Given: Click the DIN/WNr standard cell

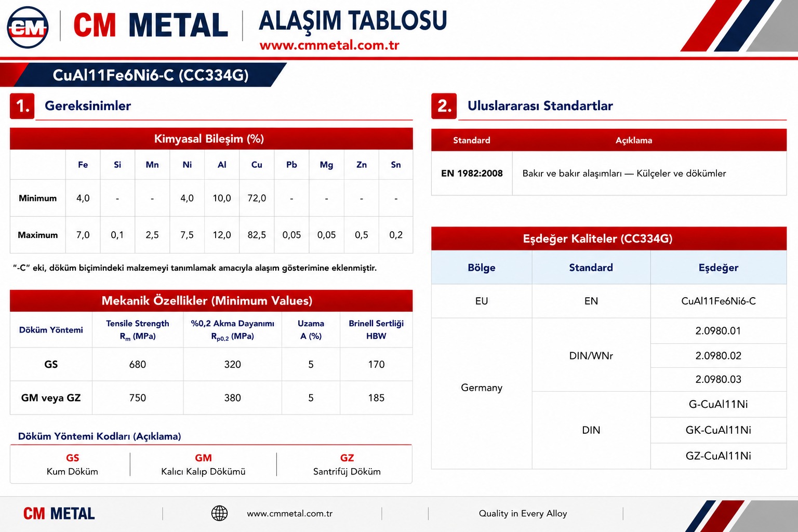Looking at the screenshot, I should [x=591, y=356].
